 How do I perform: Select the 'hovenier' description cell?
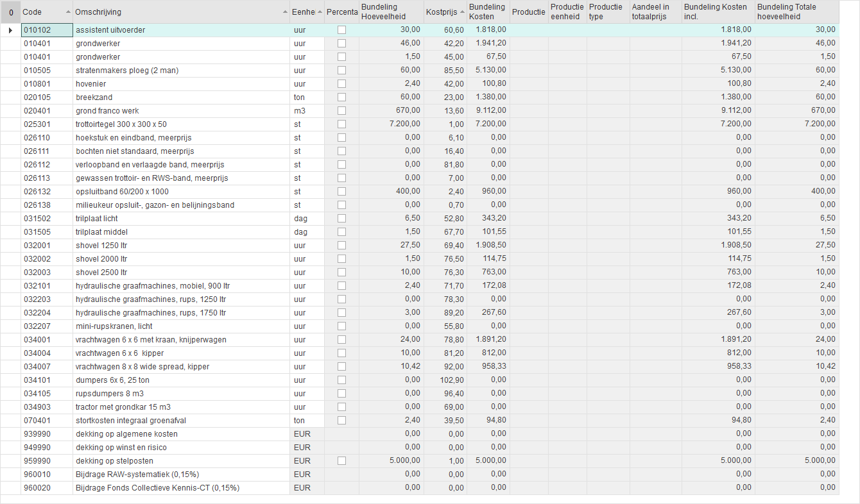coord(182,84)
